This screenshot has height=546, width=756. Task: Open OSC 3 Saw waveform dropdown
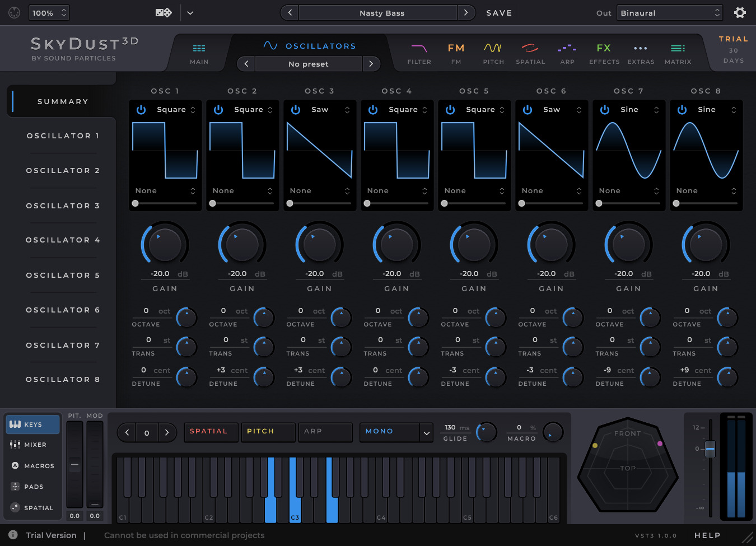[x=330, y=110]
